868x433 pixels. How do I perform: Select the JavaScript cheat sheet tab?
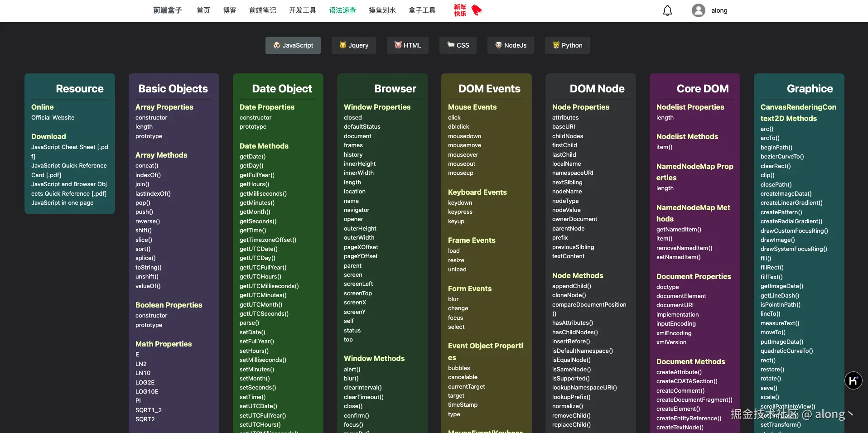click(293, 45)
